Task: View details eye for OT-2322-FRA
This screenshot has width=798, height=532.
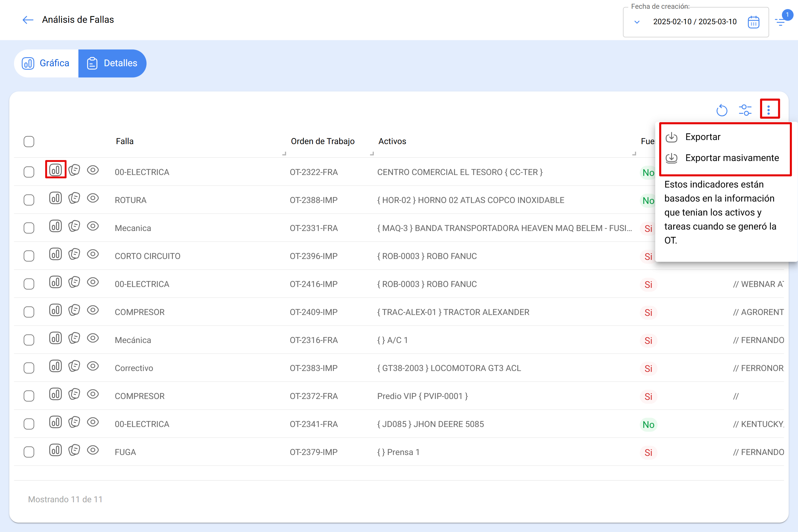Action: (93, 170)
